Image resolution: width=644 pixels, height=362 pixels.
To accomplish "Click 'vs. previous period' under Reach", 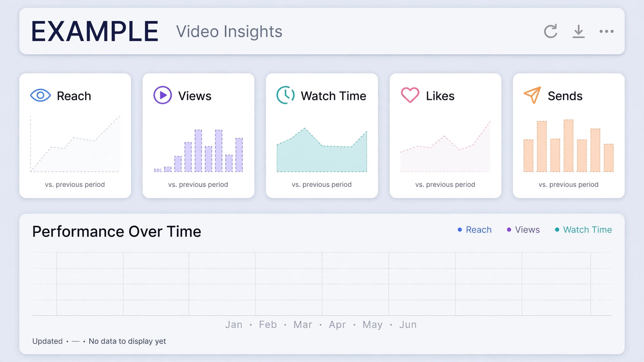I will click(x=75, y=184).
